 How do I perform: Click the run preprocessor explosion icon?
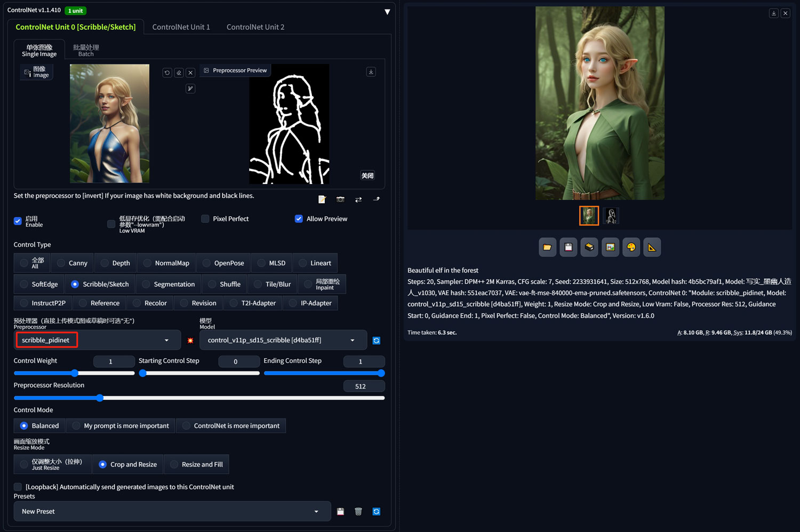coord(190,341)
